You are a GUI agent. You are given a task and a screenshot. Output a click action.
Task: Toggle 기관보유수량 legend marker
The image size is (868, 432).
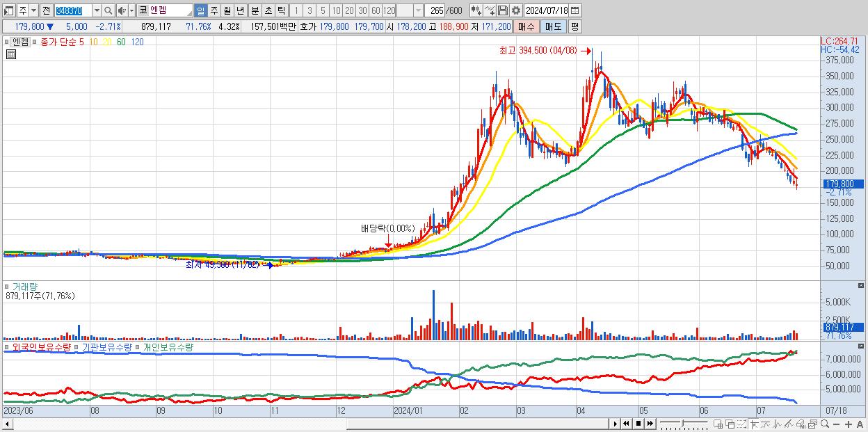pyautogui.click(x=78, y=346)
